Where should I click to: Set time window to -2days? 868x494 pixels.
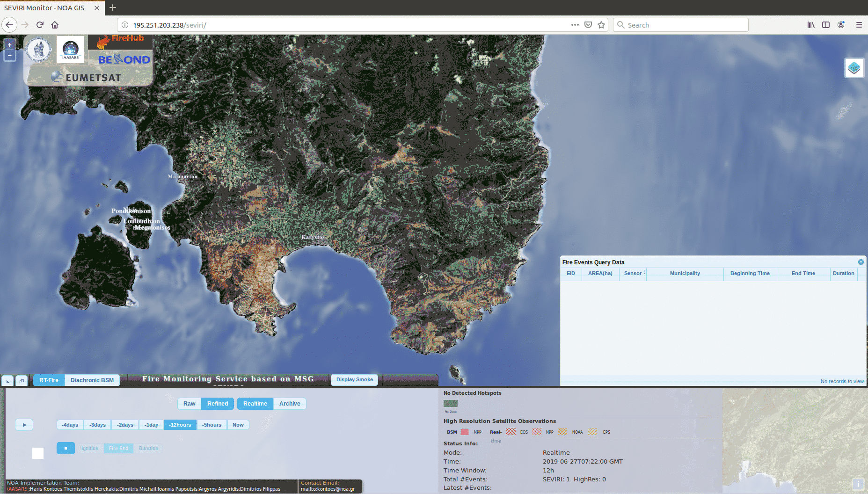tap(125, 425)
